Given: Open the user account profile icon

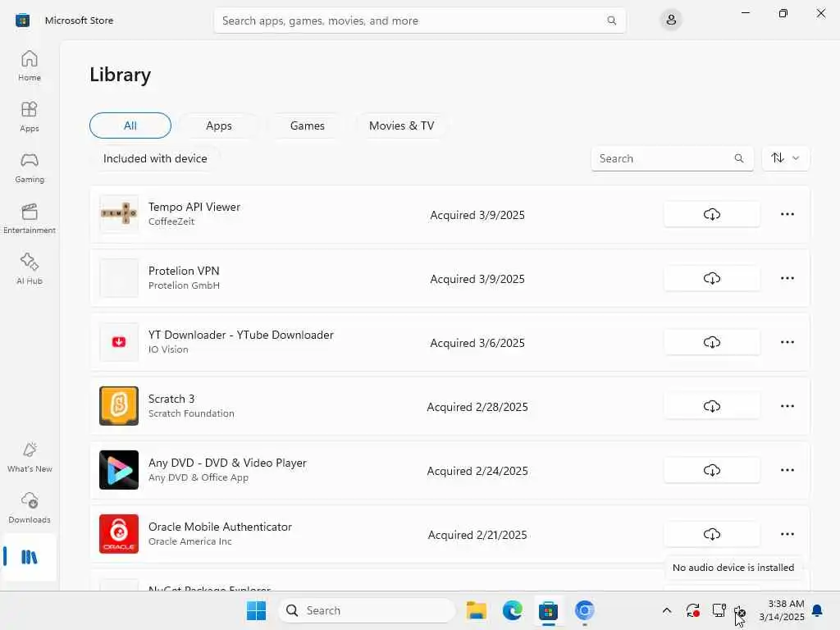Looking at the screenshot, I should tap(671, 21).
